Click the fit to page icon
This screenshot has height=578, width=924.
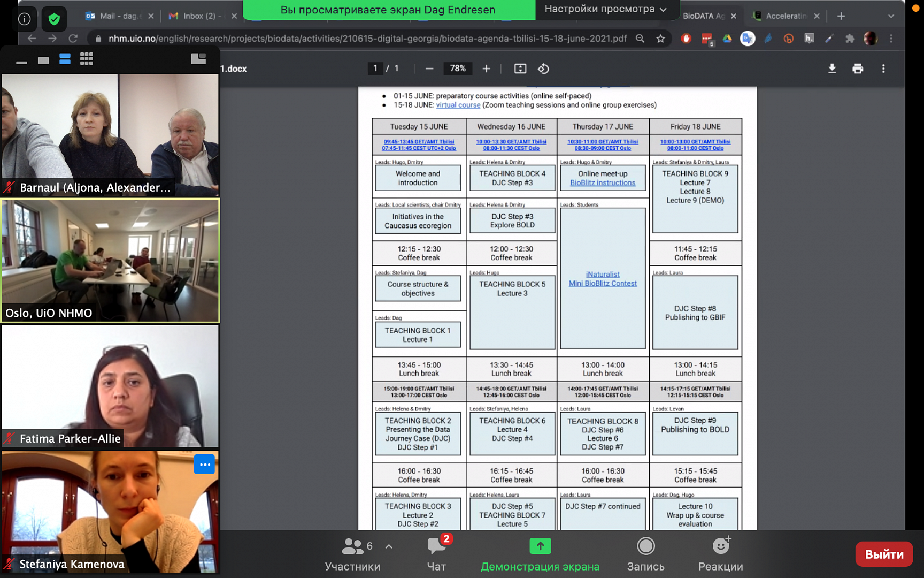(x=520, y=69)
